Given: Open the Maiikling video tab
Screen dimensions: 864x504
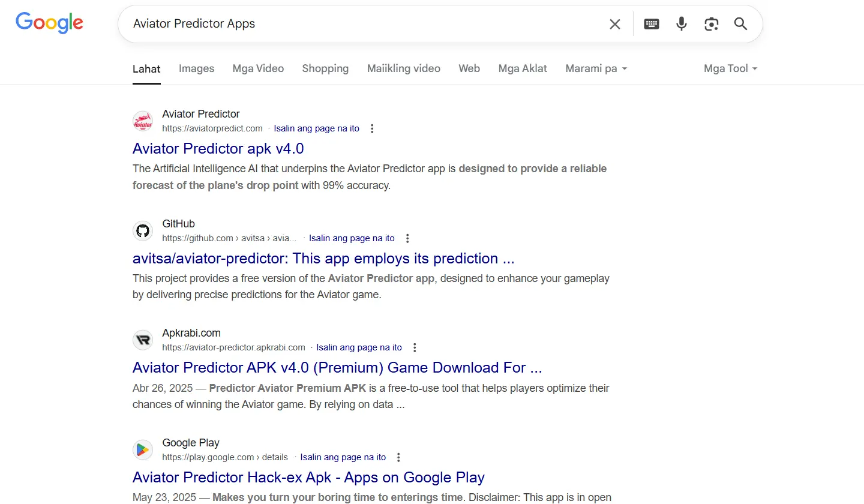Looking at the screenshot, I should (x=404, y=68).
